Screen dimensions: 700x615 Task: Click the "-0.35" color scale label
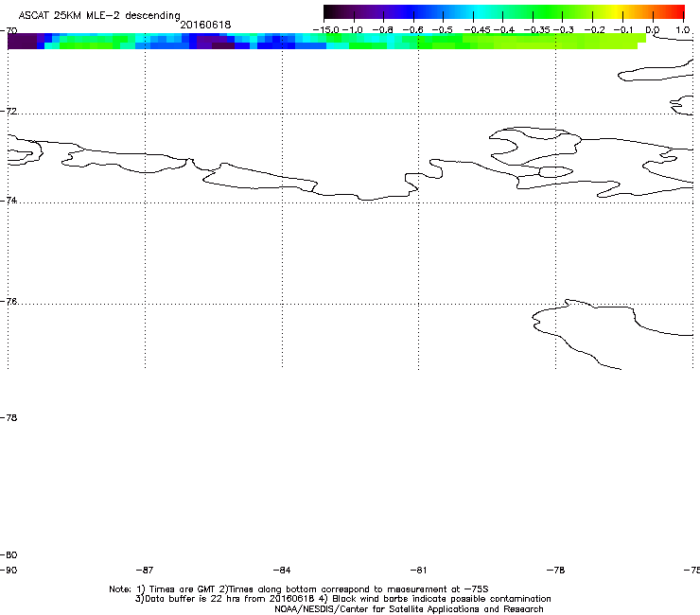[x=536, y=30]
